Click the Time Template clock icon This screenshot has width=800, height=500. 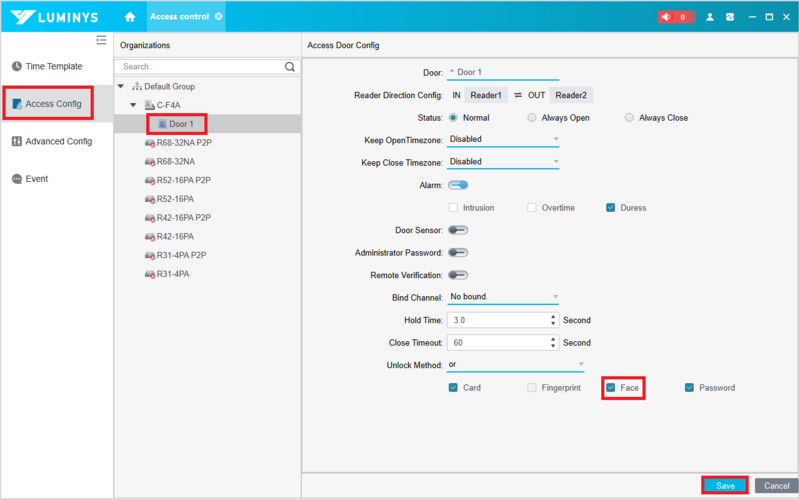(x=17, y=66)
